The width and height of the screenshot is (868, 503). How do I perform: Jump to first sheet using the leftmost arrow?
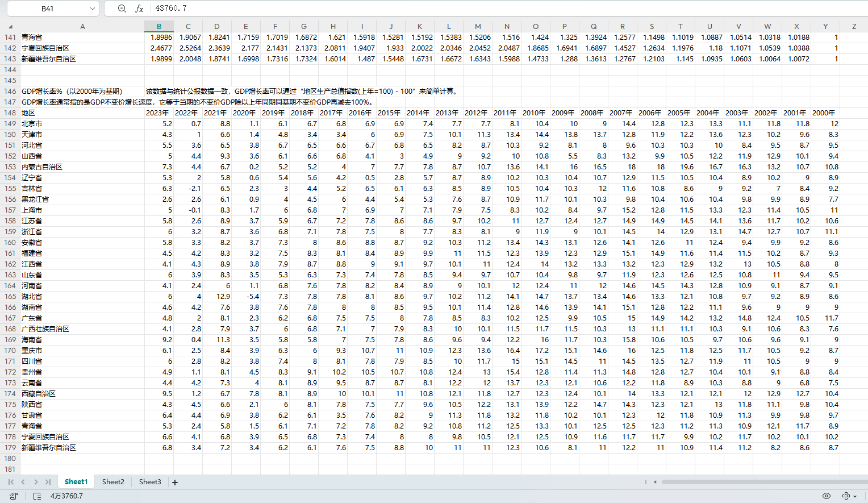point(10,481)
